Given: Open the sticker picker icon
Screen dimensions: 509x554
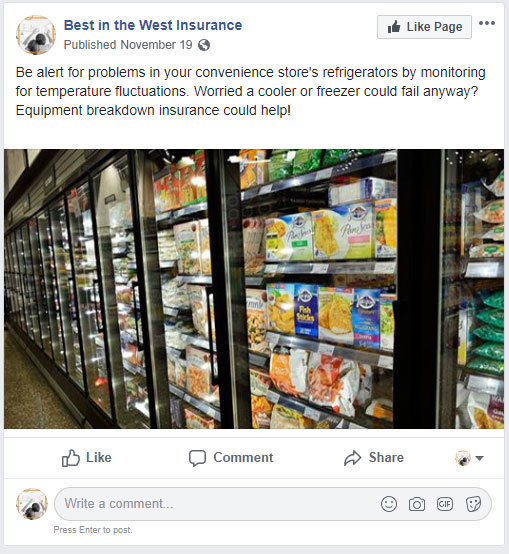Looking at the screenshot, I should point(473,504).
